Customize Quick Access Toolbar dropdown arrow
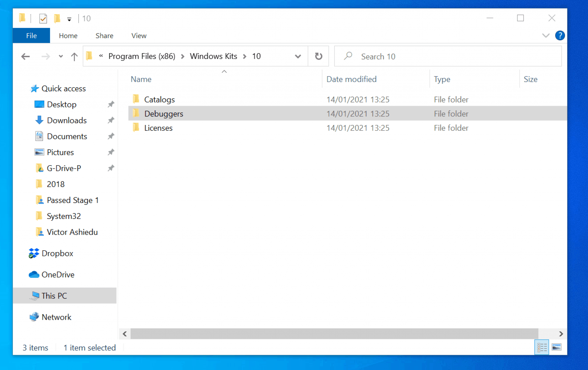The width and height of the screenshot is (588, 370). [69, 19]
